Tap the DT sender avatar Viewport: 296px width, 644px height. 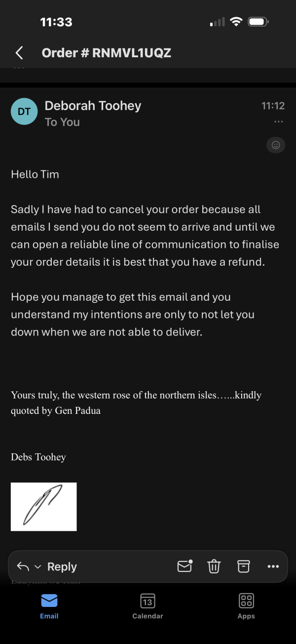click(24, 111)
